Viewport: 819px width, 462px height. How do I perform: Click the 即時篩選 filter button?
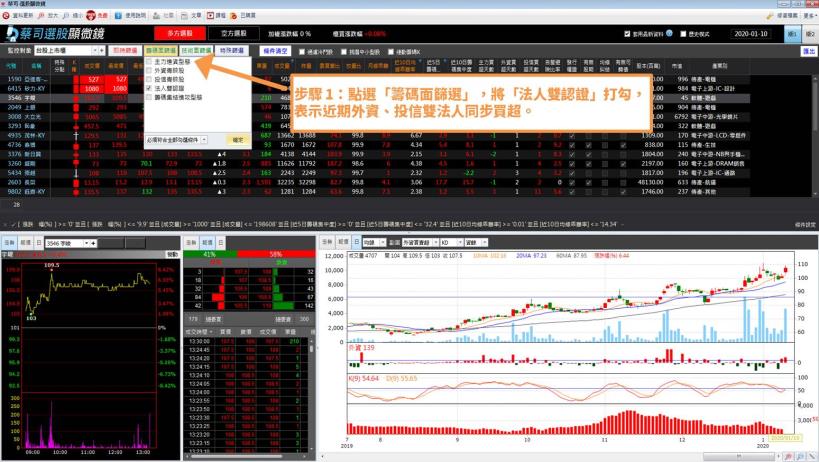coord(125,51)
